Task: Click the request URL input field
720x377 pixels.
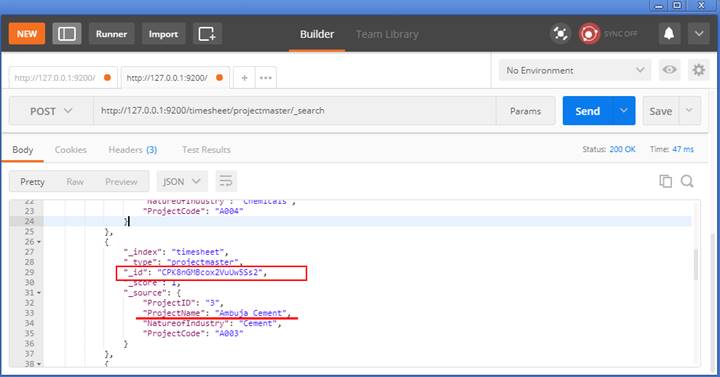Action: pos(294,111)
